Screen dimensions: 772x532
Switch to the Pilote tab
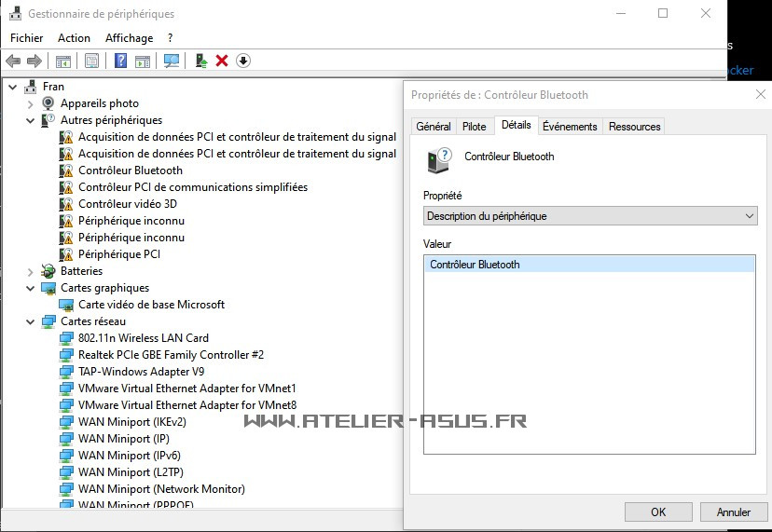(475, 127)
